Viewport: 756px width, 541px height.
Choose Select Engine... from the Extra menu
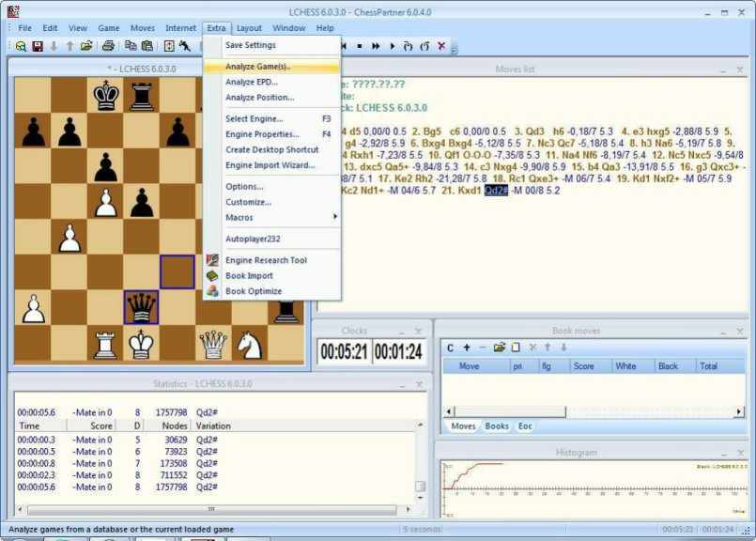(254, 118)
